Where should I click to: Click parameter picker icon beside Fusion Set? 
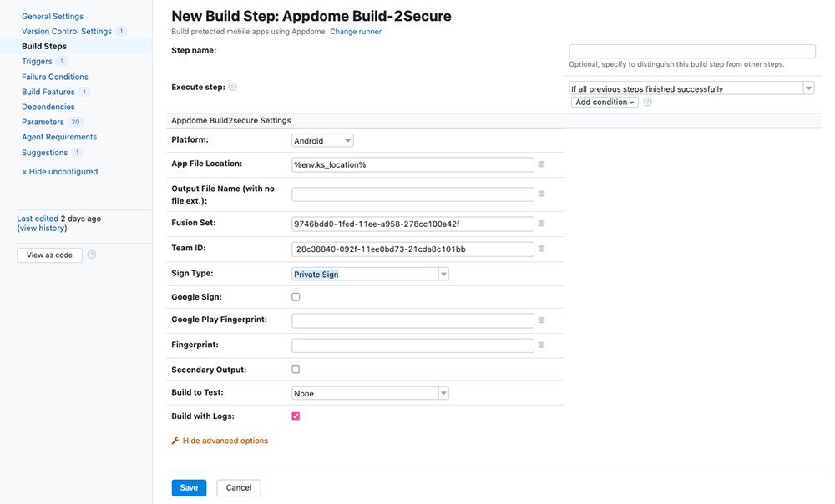pyautogui.click(x=541, y=224)
